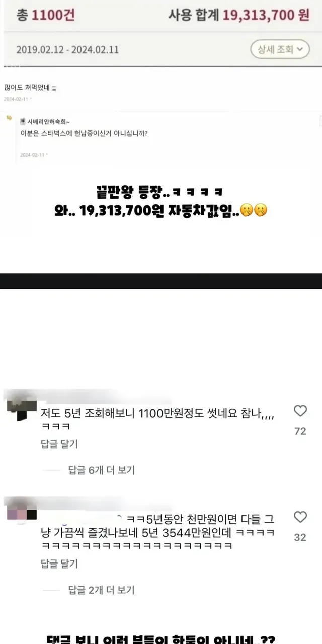The height and width of the screenshot is (644, 322).
Task: Tap the 사용 합계 19,313,700 원 total
Action: (x=238, y=16)
